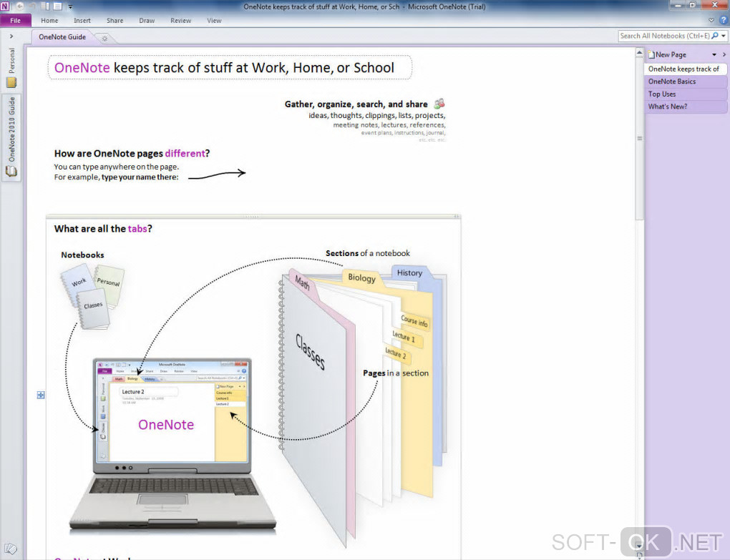Click the History section tab in the diagram
The width and height of the screenshot is (730, 560).
click(x=409, y=273)
